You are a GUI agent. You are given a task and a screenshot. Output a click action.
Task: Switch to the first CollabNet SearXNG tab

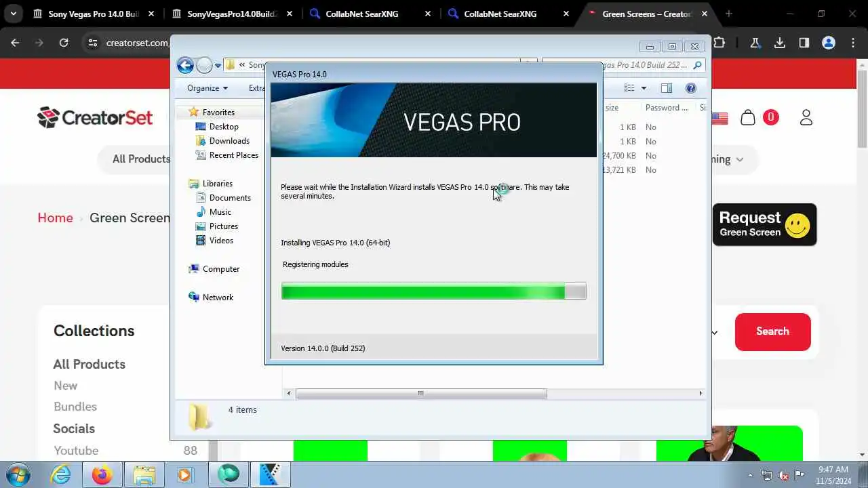pyautogui.click(x=371, y=14)
